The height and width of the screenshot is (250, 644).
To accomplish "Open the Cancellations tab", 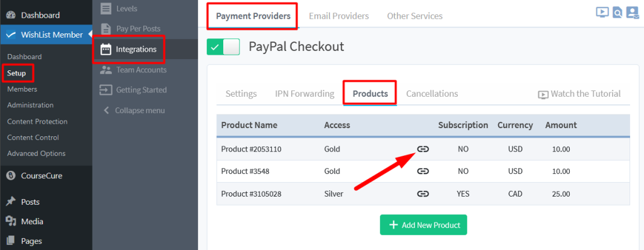I will coord(432,94).
